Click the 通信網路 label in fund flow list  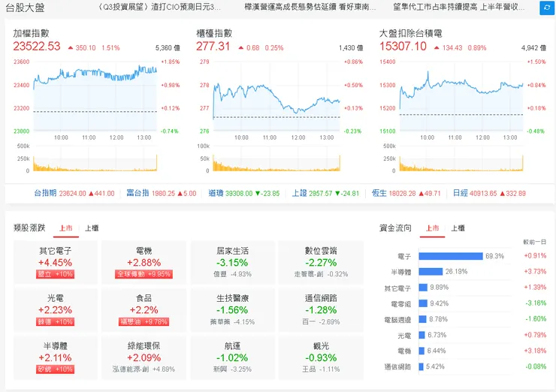(397, 366)
